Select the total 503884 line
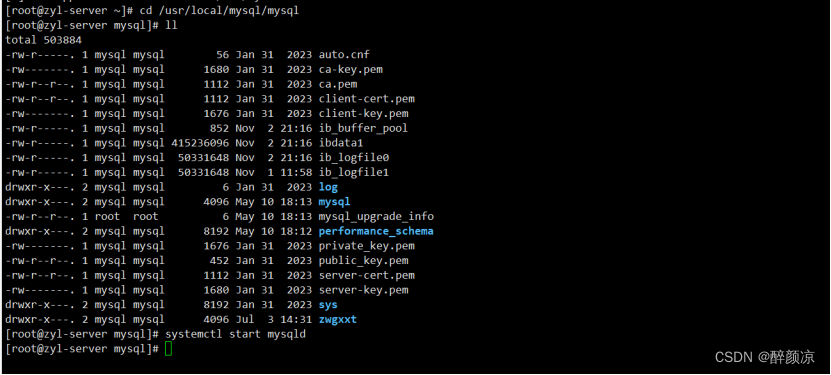831x375 pixels. pyautogui.click(x=43, y=40)
